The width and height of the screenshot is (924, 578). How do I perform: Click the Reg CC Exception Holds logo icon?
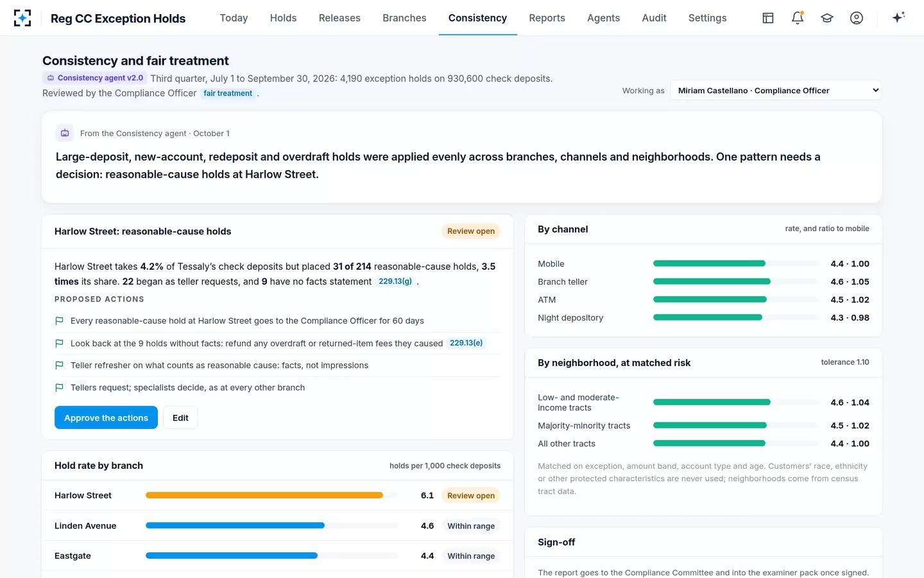coord(22,18)
